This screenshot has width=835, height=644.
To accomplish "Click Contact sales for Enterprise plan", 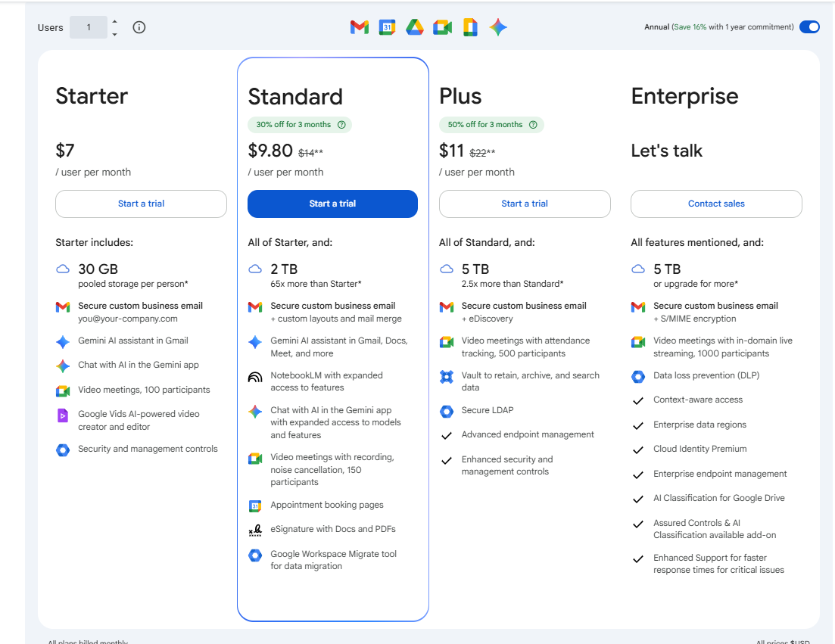I will point(716,204).
